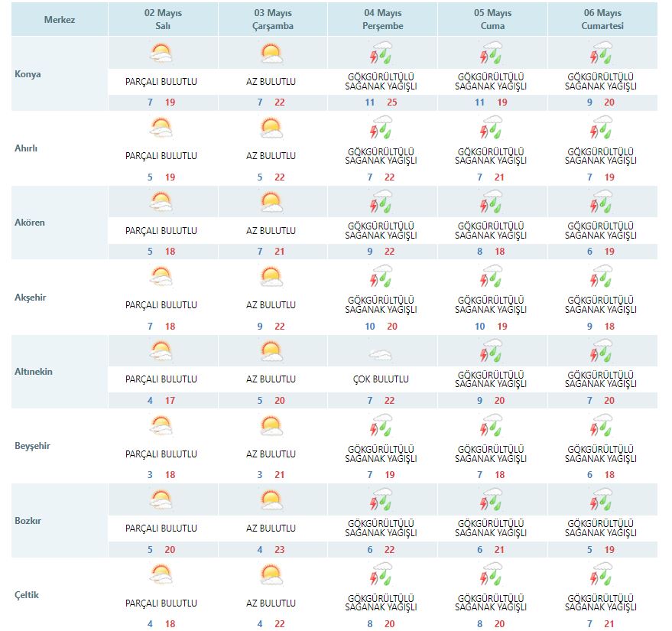Screen dimensions: 672x631
Task: Click Konya's partly cloudy icon for 02 Mayıs
Action: pyautogui.click(x=161, y=54)
